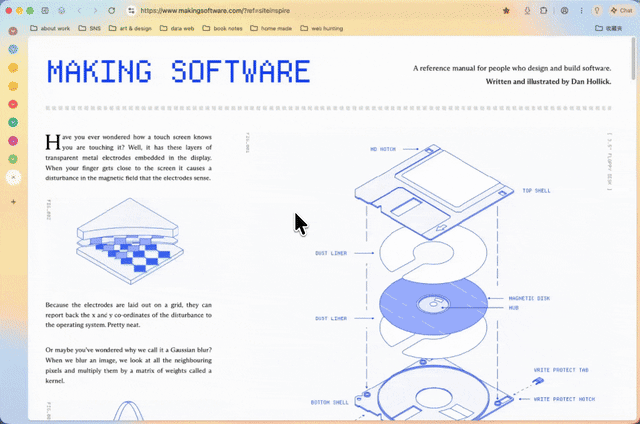Click the 'Written and illustrated by Dan Hollick.' text
Image resolution: width=640 pixels, height=424 pixels.
(x=548, y=82)
